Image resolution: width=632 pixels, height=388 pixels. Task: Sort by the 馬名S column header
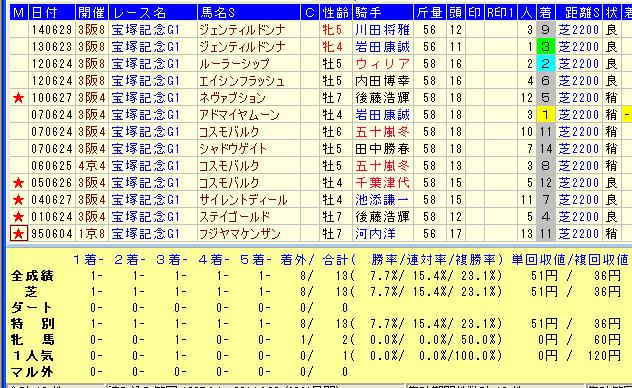pyautogui.click(x=249, y=12)
